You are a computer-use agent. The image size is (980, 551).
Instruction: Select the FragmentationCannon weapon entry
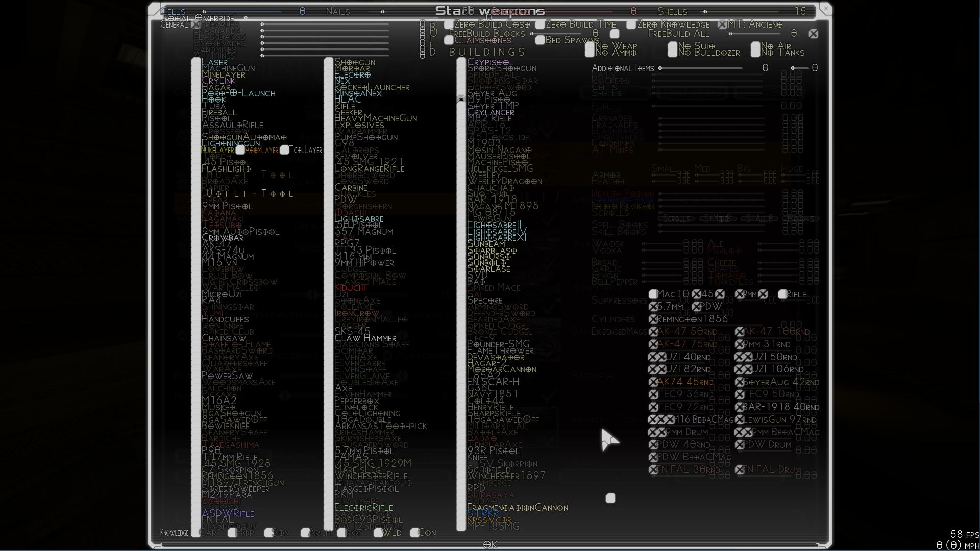[518, 508]
